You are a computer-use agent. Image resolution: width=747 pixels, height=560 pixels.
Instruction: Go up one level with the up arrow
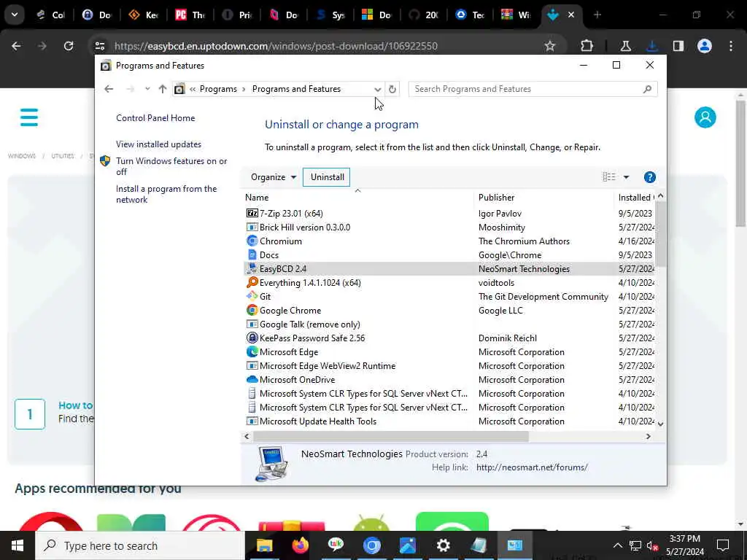(x=163, y=89)
